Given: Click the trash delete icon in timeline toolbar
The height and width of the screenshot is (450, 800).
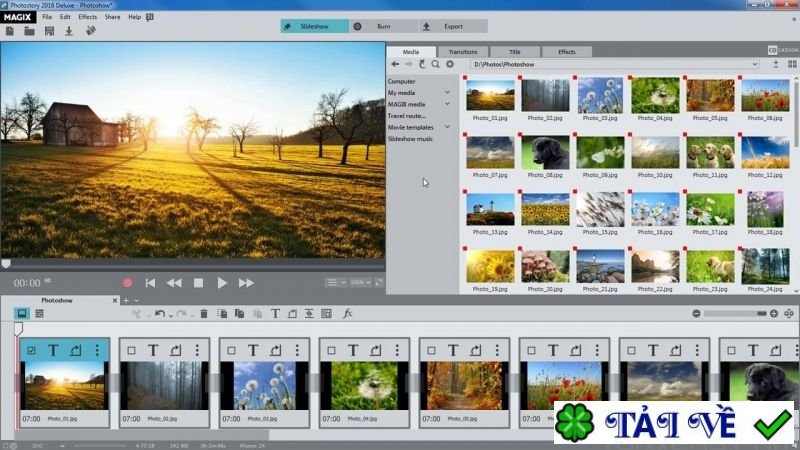Looking at the screenshot, I should pos(204,314).
